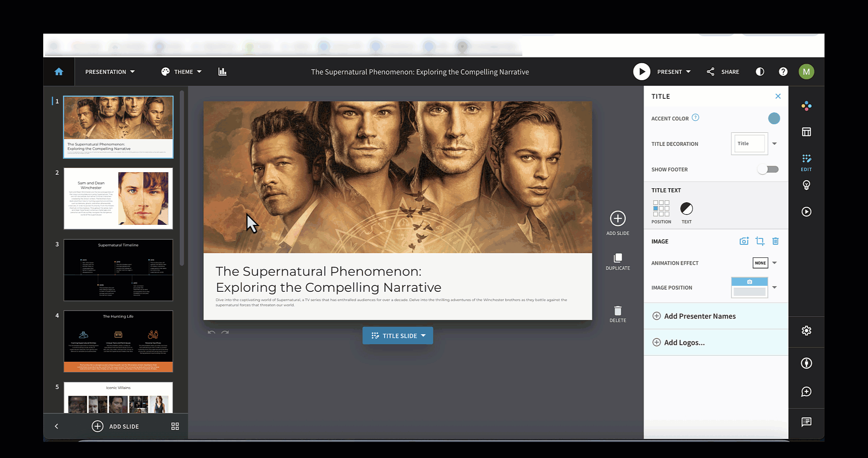Click Add Presenter Names

click(x=716, y=316)
